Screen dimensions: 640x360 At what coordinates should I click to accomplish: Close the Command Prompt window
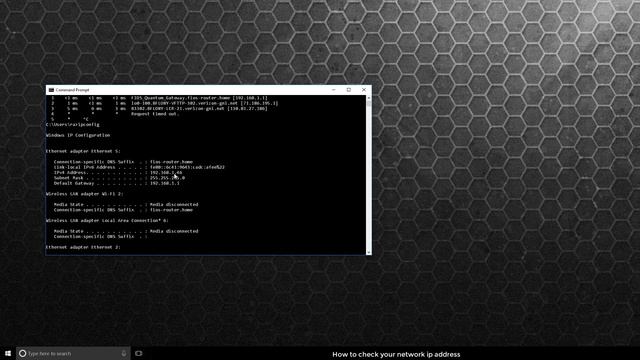[364, 90]
